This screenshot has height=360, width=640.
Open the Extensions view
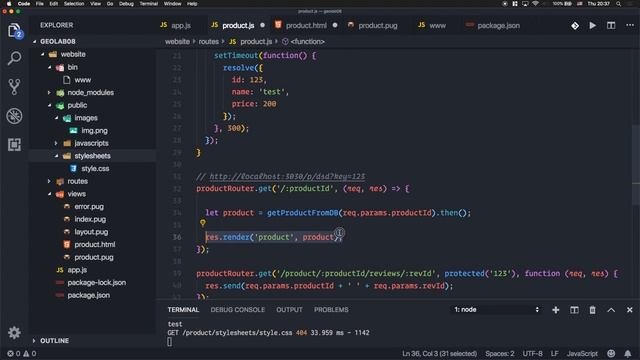click(14, 144)
